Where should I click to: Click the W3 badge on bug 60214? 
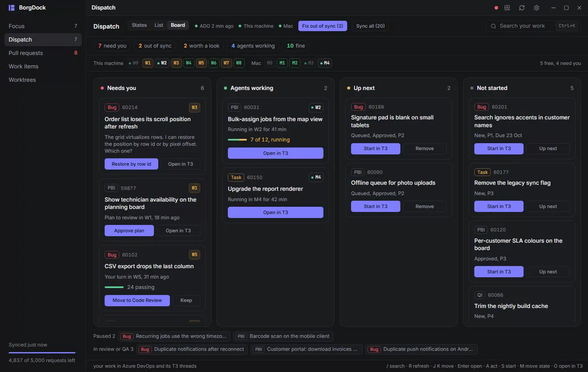195,107
